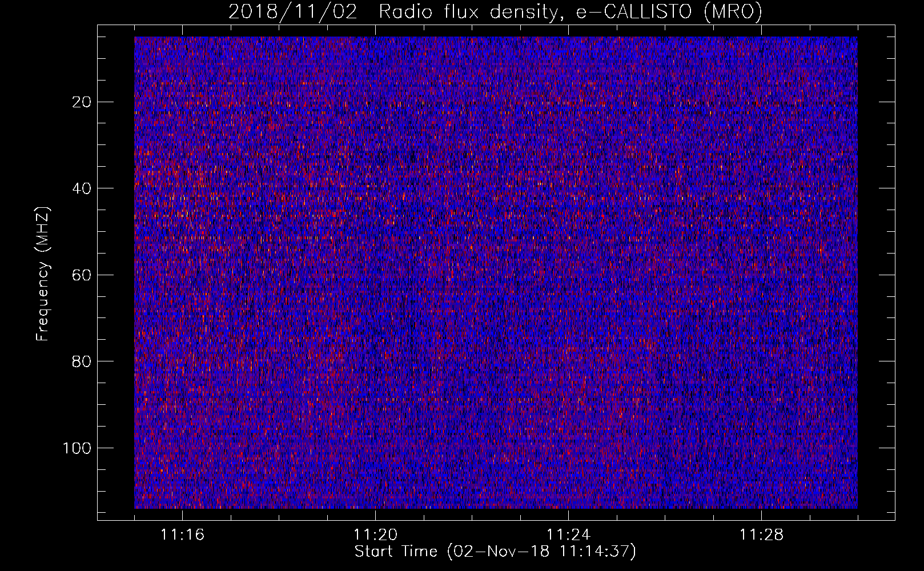924x571 pixels.
Task: Click the 'Start Time (02-Nov-18 11:14:37)' label
Action: 495,552
